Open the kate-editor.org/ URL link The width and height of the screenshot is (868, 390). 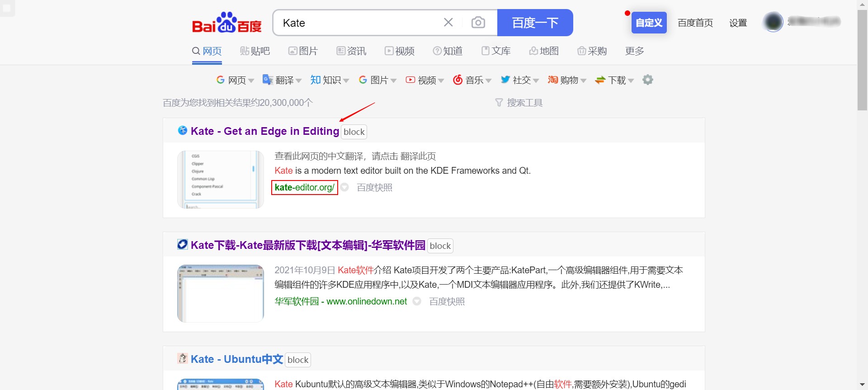[x=305, y=187]
